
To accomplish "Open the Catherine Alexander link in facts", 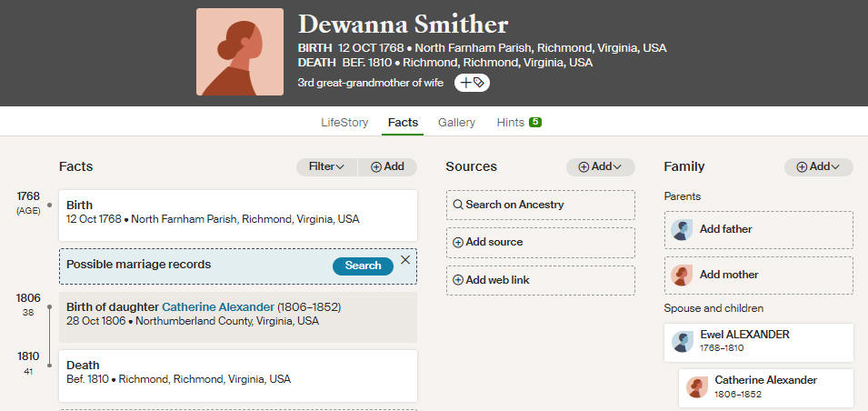I will click(218, 306).
